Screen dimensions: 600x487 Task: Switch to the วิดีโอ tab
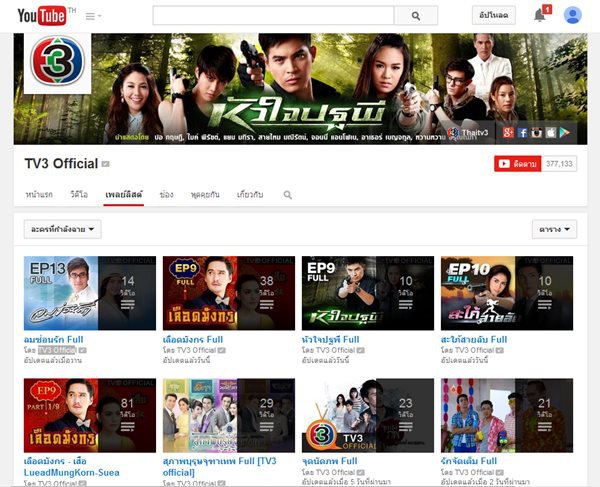coord(79,195)
